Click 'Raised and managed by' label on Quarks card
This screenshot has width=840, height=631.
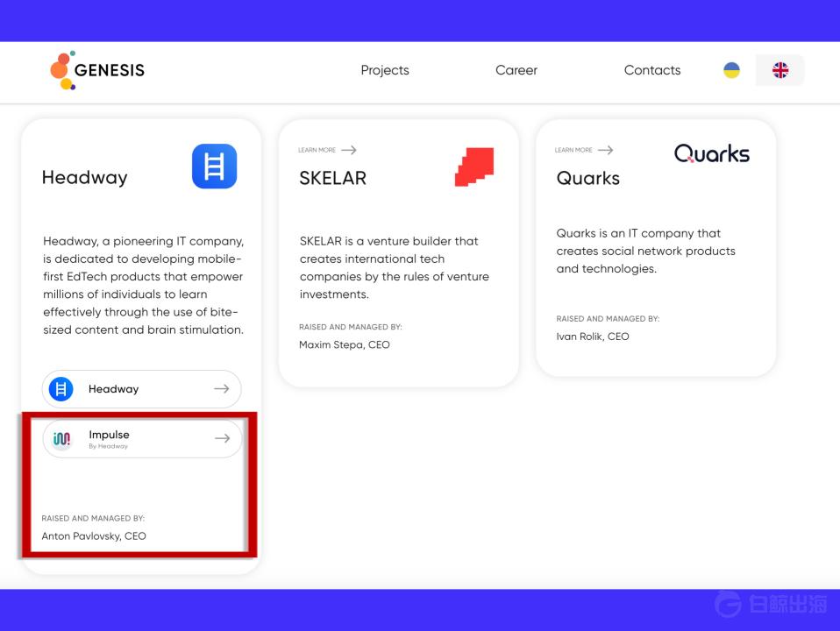(608, 319)
